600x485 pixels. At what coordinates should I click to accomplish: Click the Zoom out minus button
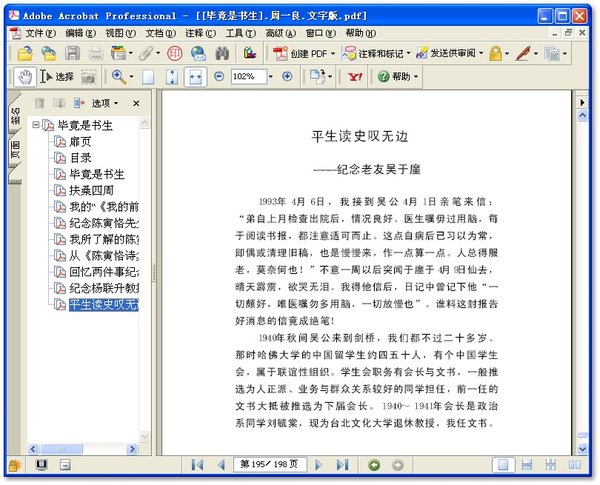(x=219, y=77)
